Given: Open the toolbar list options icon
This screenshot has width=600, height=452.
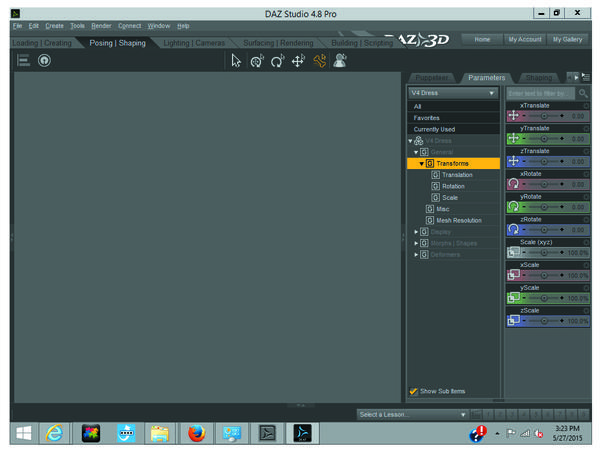Looking at the screenshot, I should pyautogui.click(x=23, y=60).
